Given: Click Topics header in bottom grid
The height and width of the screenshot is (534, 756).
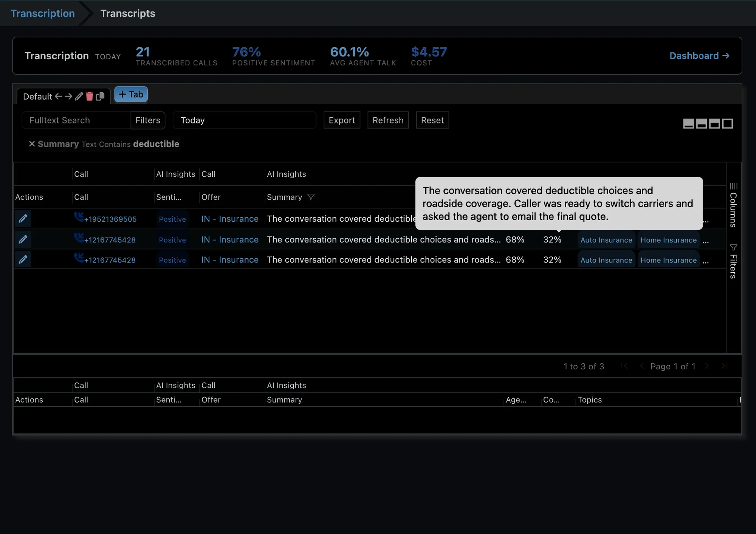Looking at the screenshot, I should click(590, 400).
